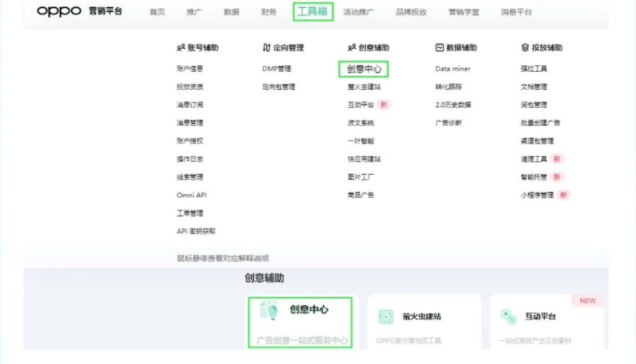
Task: Open 互动平台 in the dropdown menu
Action: point(361,105)
